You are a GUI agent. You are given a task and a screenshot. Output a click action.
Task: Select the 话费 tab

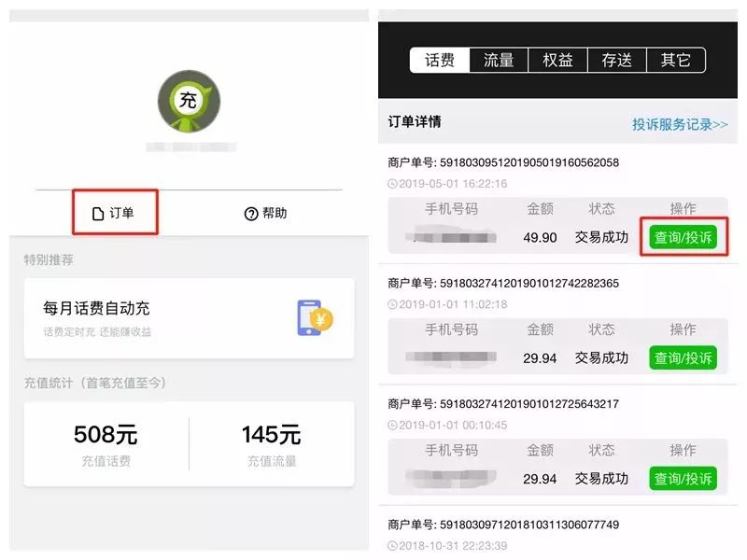point(439,59)
